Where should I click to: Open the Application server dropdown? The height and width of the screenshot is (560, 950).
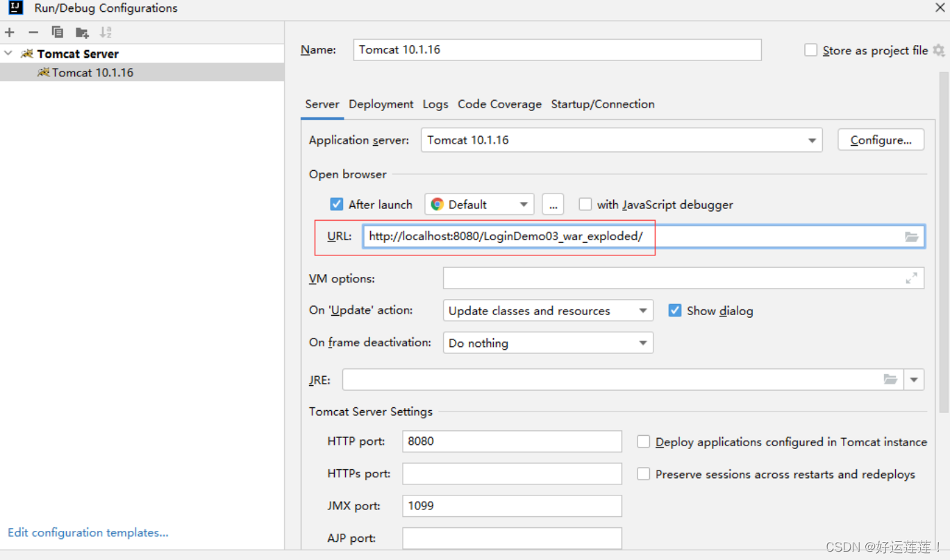coord(622,140)
